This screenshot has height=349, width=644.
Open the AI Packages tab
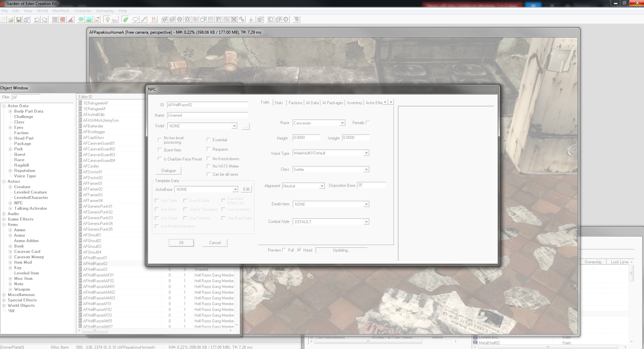click(333, 103)
